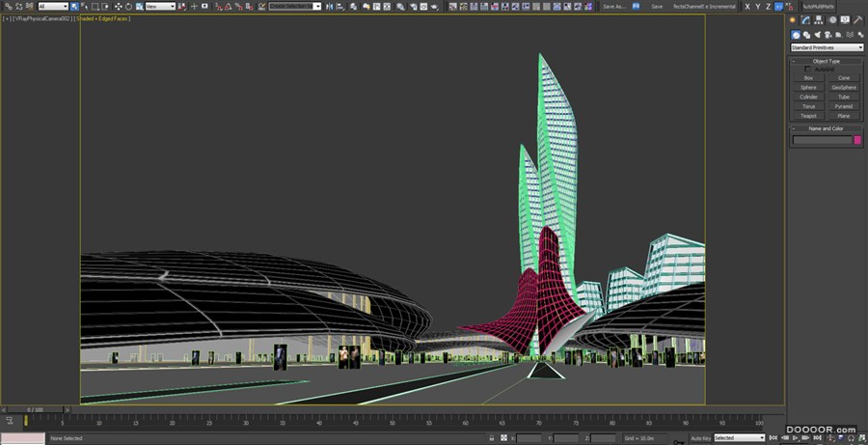868x445 pixels.
Task: Click the object name input field
Action: pyautogui.click(x=822, y=140)
